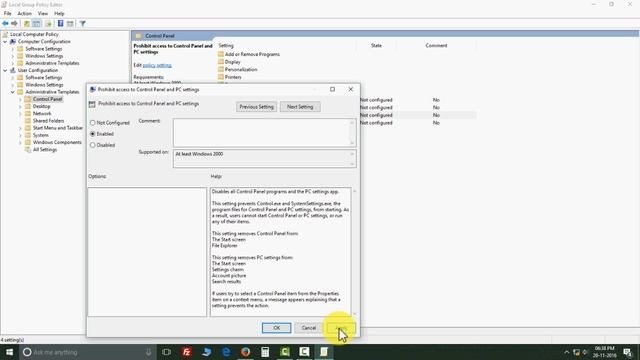Click the Previous Setting button
Screen dimensions: 640x360
256,107
